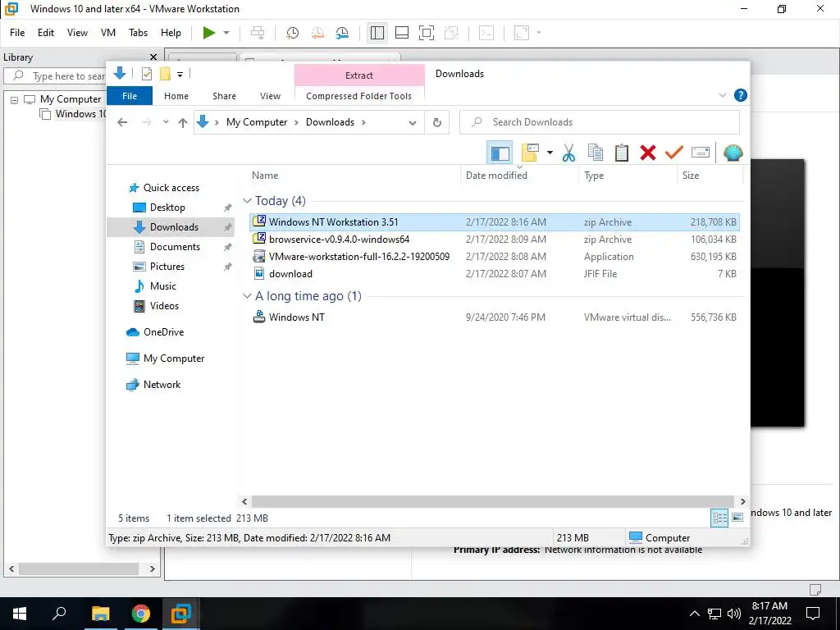Toggle the VMware thumbnail bar button
The height and width of the screenshot is (630, 840).
[x=402, y=33]
